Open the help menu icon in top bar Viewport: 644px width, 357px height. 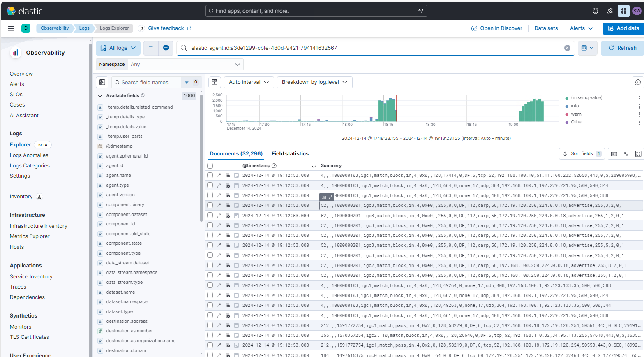[596, 11]
